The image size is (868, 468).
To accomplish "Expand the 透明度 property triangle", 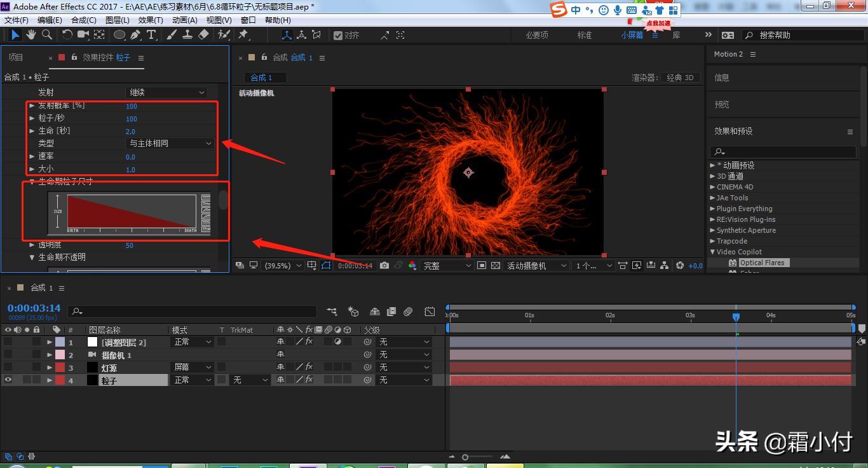I will point(32,245).
